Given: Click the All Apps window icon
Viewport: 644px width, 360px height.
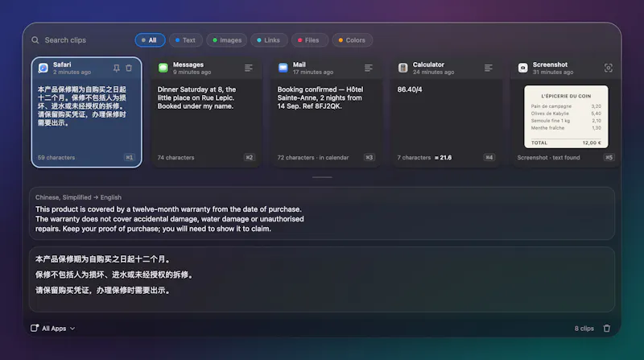Looking at the screenshot, I should pos(35,328).
